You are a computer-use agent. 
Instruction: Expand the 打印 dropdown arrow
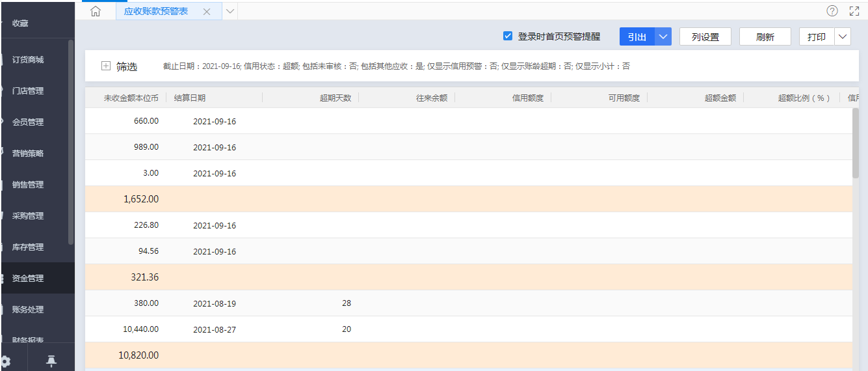tap(843, 37)
